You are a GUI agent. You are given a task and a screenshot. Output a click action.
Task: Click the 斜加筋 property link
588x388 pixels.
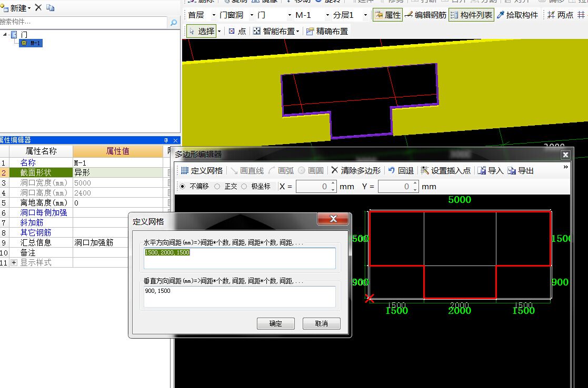[32, 222]
